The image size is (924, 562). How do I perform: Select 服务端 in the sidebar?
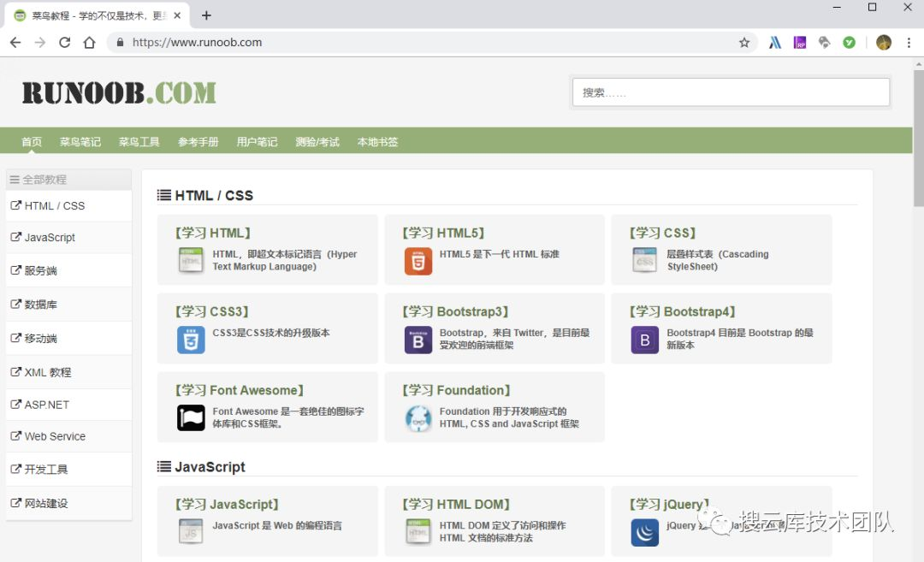(68, 270)
